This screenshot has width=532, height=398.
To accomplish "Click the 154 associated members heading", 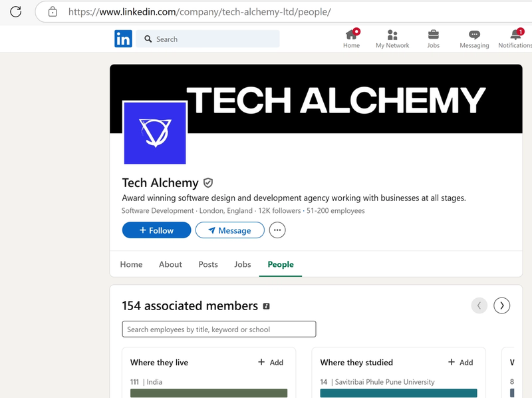I will pos(190,305).
